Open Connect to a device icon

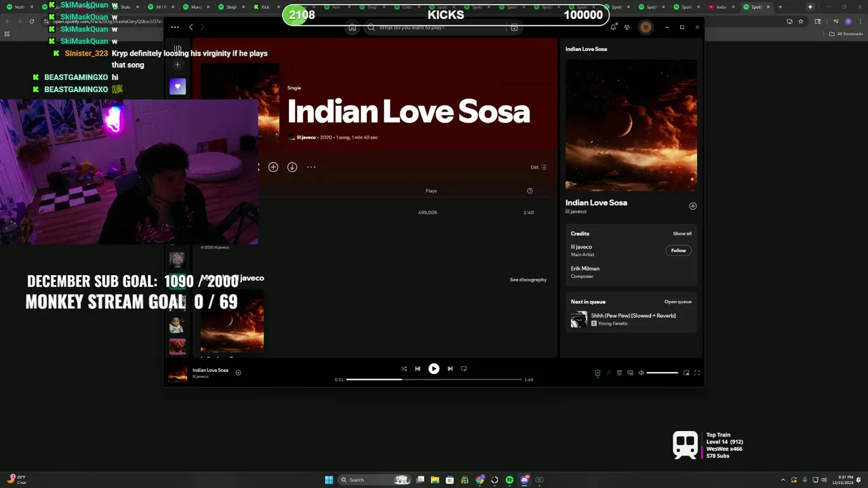(x=630, y=373)
